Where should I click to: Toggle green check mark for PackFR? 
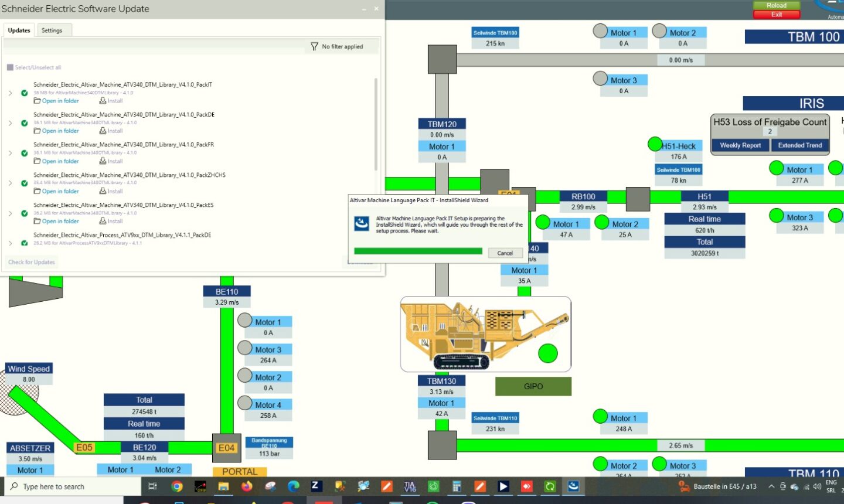point(24,153)
